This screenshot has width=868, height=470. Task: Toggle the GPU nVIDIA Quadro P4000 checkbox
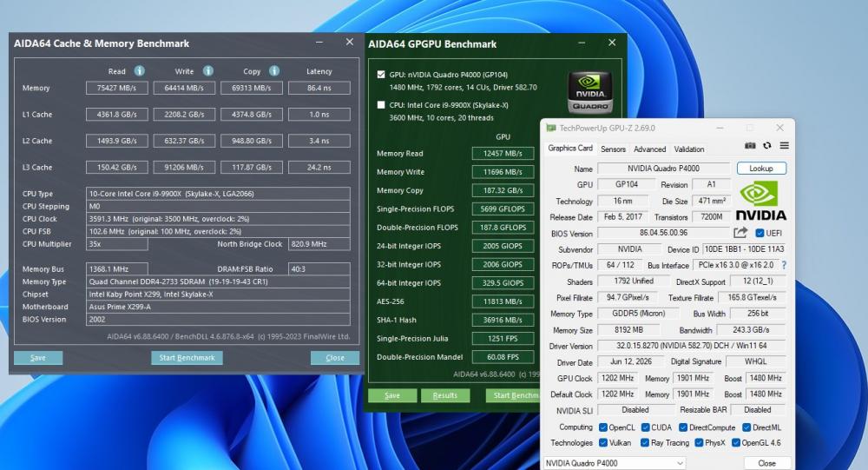point(381,74)
